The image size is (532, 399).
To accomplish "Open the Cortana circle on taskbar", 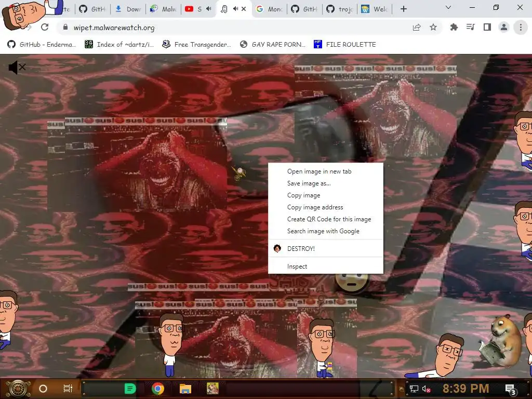I will point(43,389).
